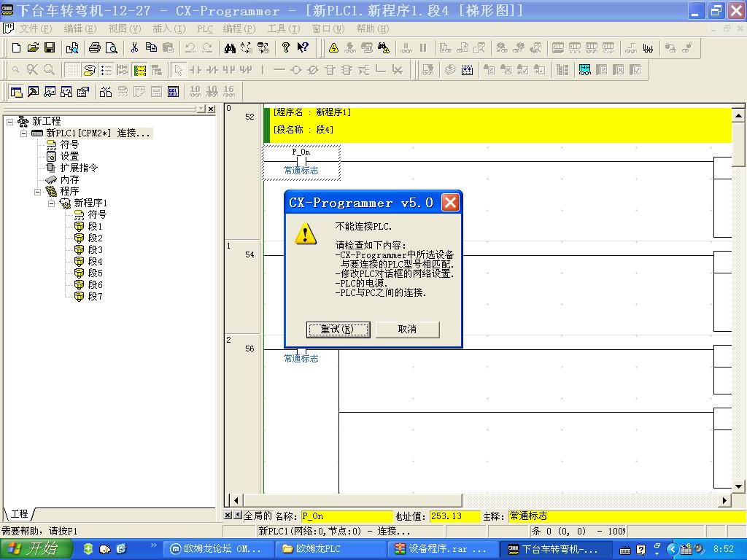Click the 重试(R) retry button
Image resolution: width=747 pixels, height=560 pixels.
(x=338, y=329)
